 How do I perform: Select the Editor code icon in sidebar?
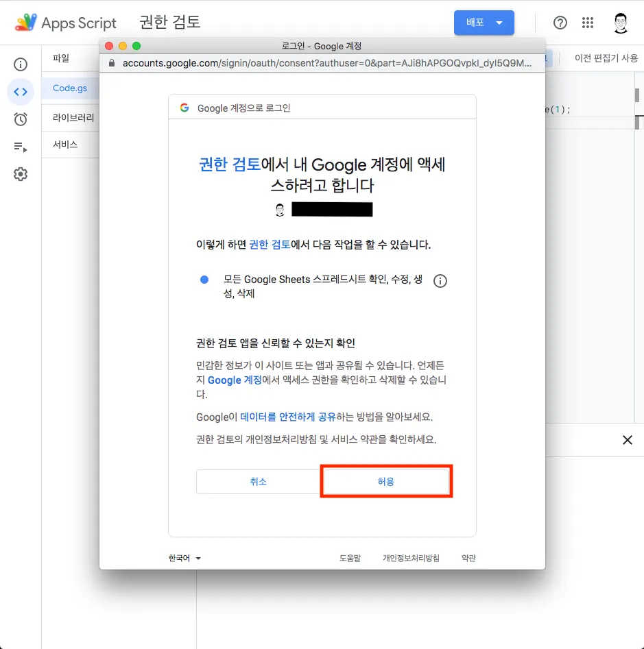pos(21,91)
